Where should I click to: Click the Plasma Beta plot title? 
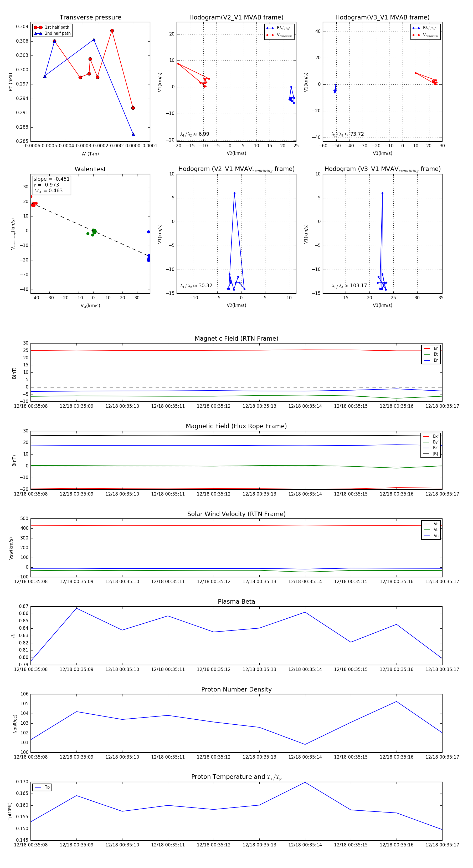click(236, 602)
